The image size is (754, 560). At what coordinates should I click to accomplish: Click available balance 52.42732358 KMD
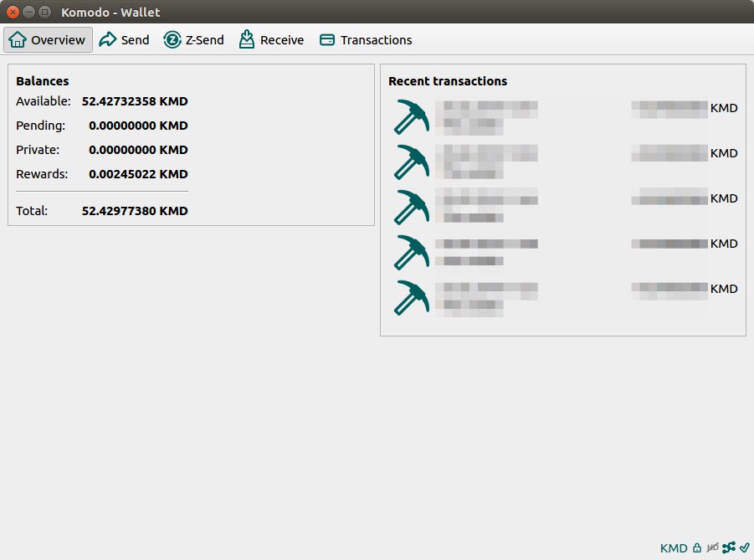click(135, 101)
